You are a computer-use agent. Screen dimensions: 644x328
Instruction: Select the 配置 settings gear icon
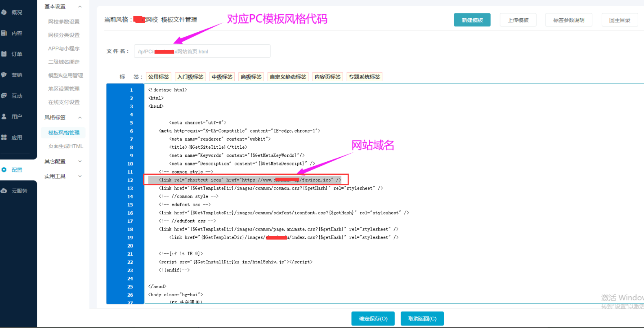4,170
